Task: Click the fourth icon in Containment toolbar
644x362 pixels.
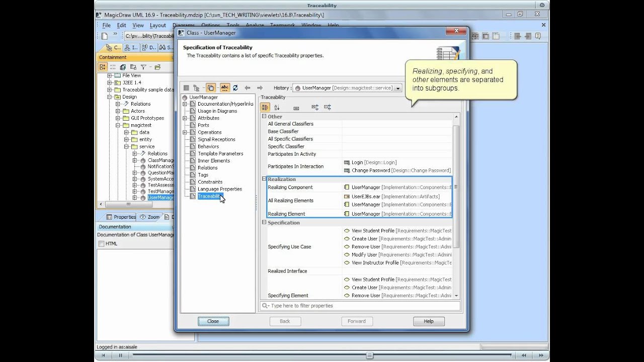Action: pos(133,67)
